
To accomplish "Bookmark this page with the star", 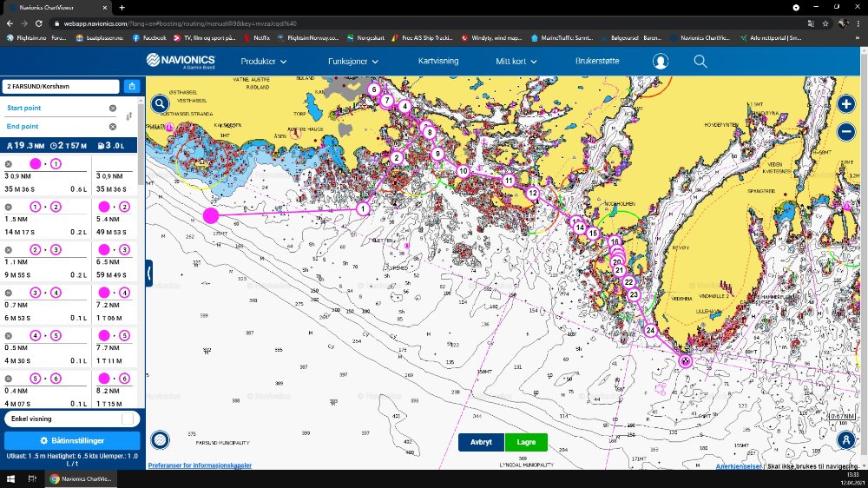I will (825, 23).
